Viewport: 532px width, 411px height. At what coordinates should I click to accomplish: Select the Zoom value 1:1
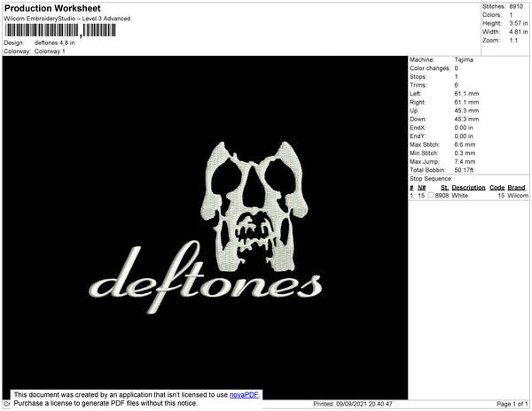pos(513,41)
